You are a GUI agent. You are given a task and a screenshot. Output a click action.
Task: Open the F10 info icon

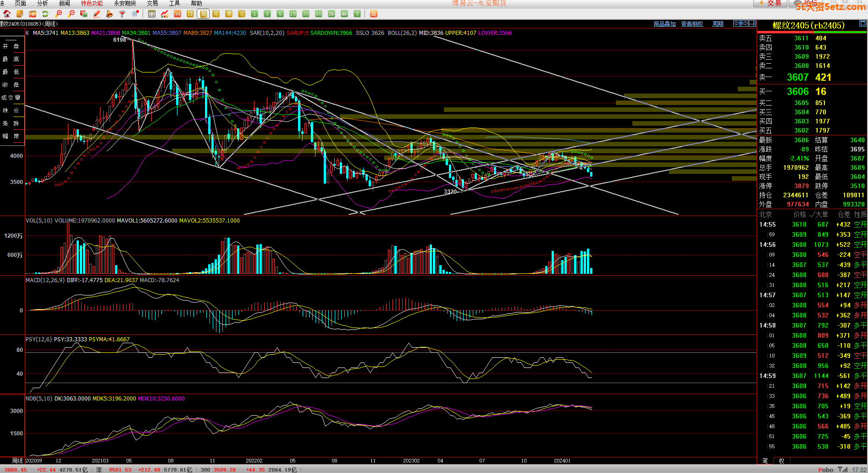coord(33,14)
